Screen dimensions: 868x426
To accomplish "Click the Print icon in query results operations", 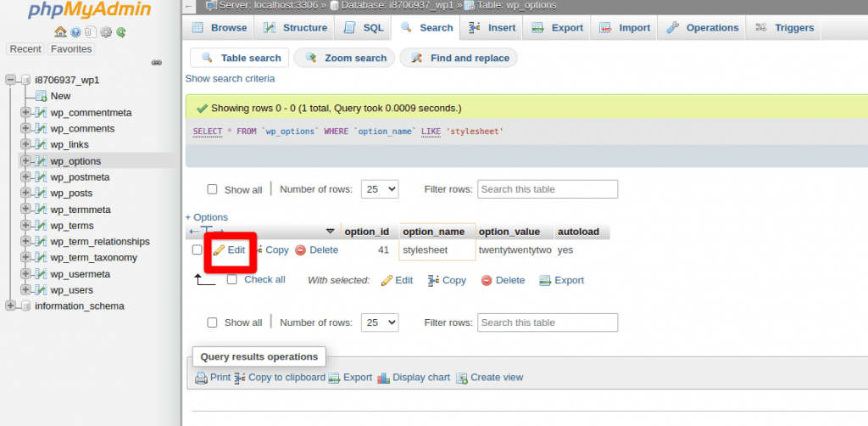I will pyautogui.click(x=201, y=378).
